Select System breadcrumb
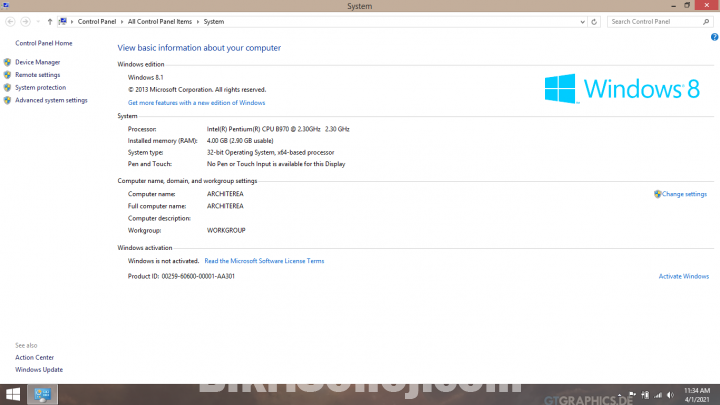Image resolution: width=720 pixels, height=405 pixels. [214, 22]
